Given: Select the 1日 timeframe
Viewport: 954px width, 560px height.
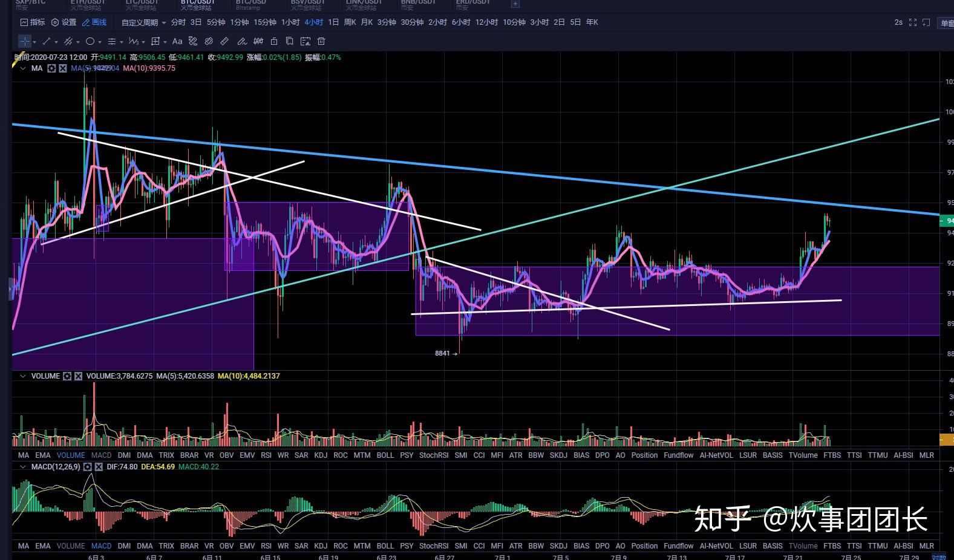Looking at the screenshot, I should [333, 22].
